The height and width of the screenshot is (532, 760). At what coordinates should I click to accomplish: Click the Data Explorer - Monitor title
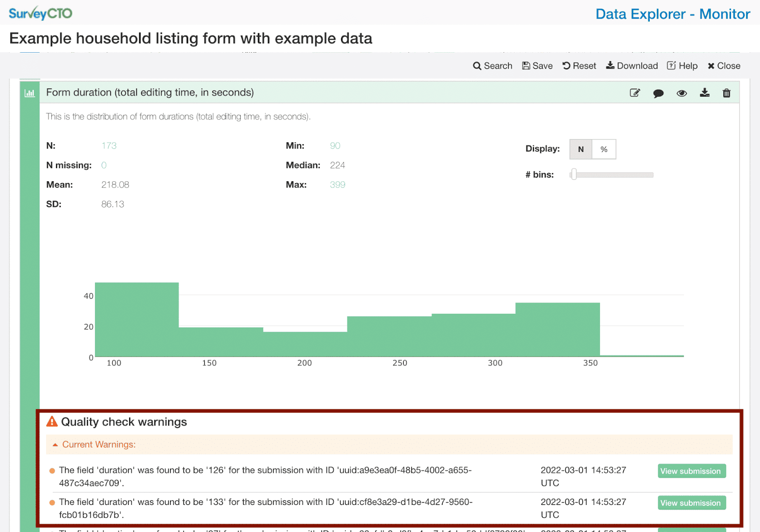point(673,14)
